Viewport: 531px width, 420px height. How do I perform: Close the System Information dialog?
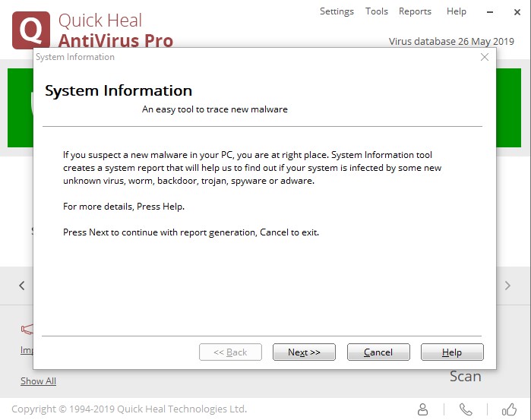click(485, 57)
